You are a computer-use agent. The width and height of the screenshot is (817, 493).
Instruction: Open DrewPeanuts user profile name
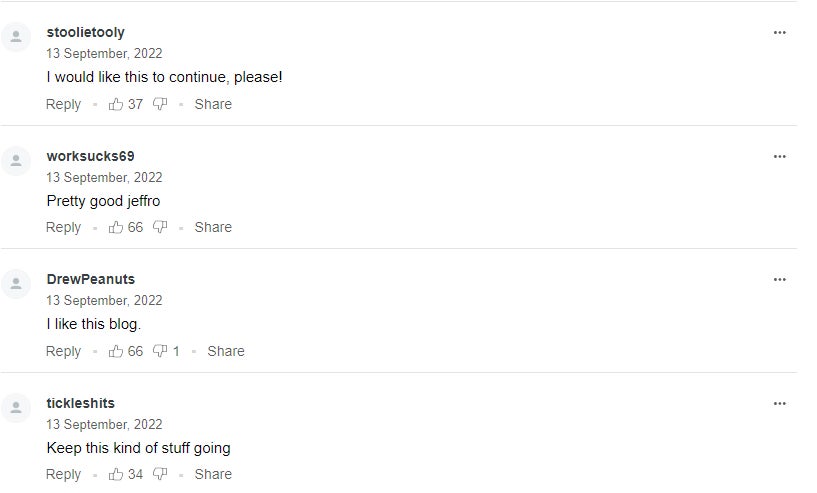coord(91,279)
